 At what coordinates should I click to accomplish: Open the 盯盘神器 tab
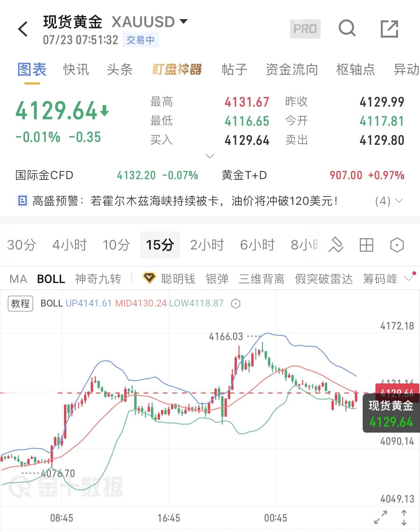click(x=177, y=69)
